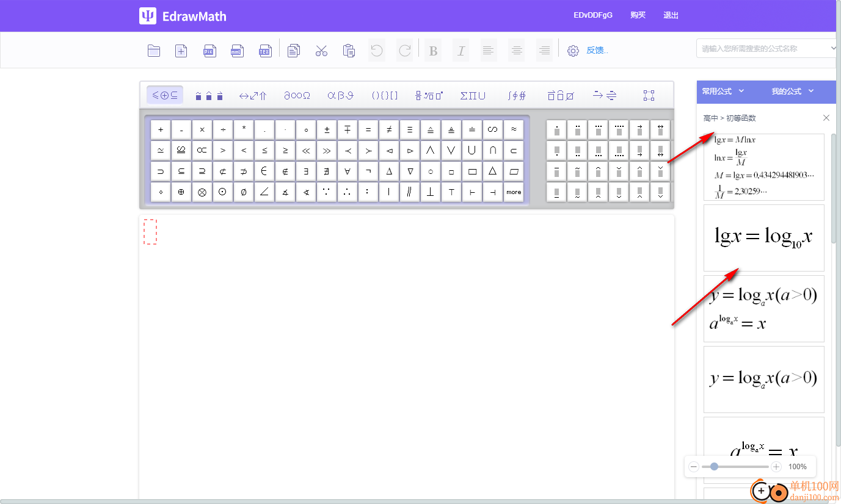Click the EDvDDFgG account name

pyautogui.click(x=593, y=15)
